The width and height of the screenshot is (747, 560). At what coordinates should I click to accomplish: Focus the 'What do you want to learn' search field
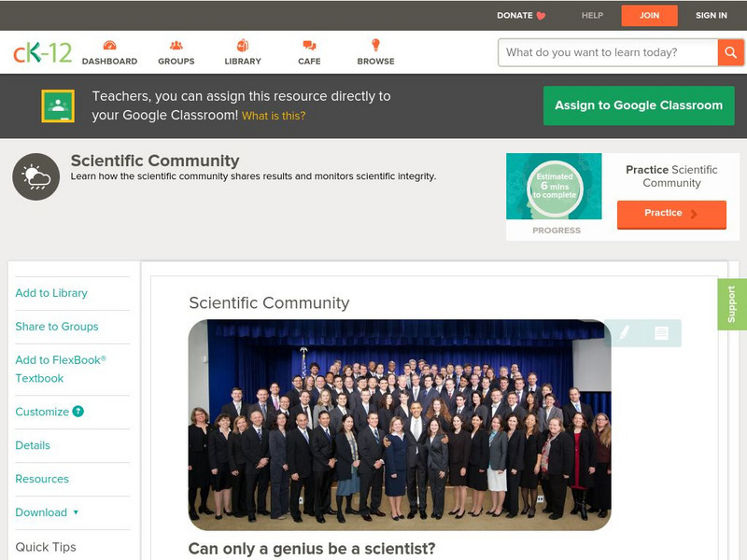608,52
